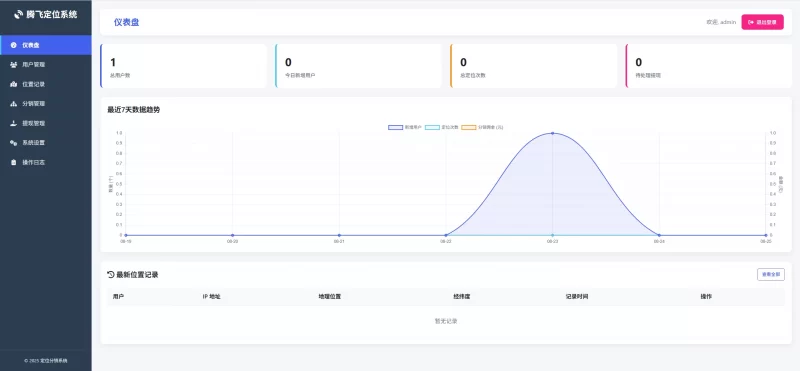Click the 暂无记录 empty table message
This screenshot has height=371, width=800.
point(446,321)
